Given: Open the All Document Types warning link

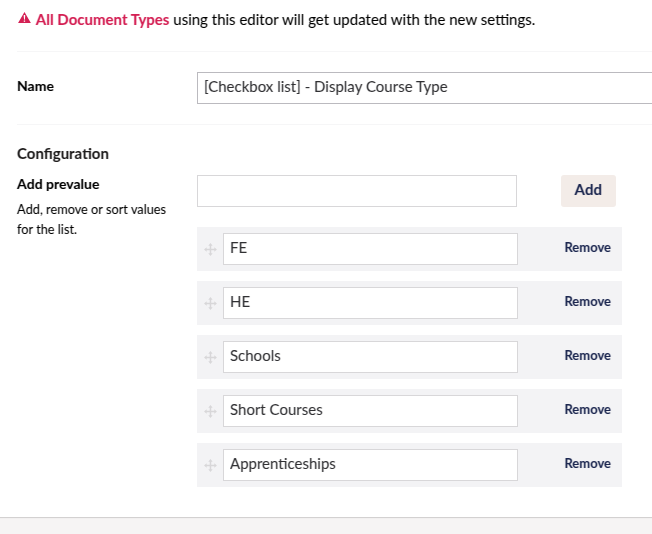Looking at the screenshot, I should (102, 20).
